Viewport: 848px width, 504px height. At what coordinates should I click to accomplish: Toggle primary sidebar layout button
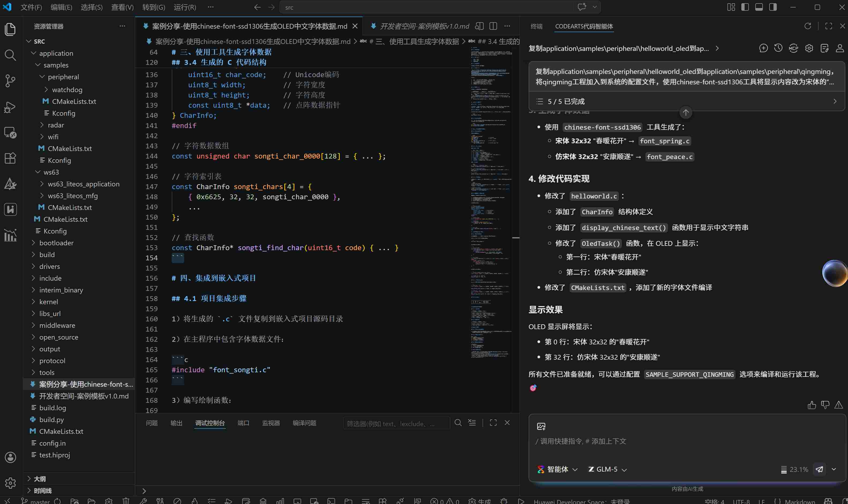pos(745,7)
